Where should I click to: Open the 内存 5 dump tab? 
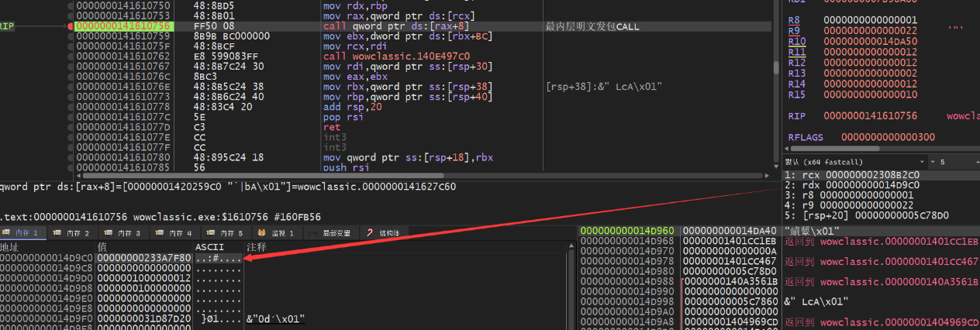click(226, 232)
